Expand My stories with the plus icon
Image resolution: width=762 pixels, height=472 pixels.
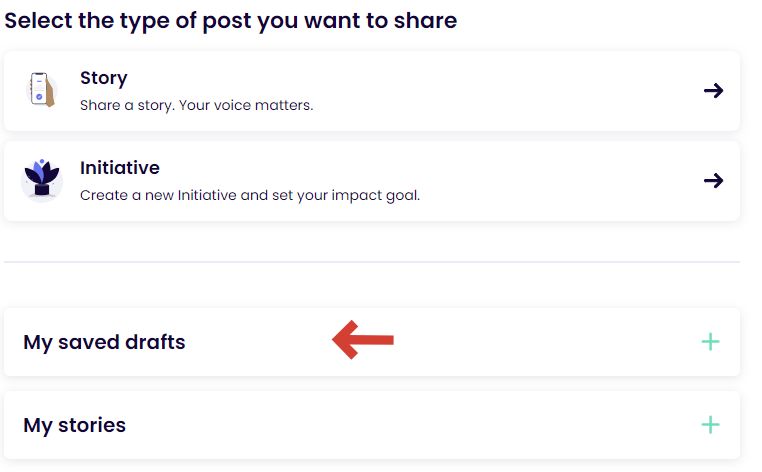(x=710, y=425)
